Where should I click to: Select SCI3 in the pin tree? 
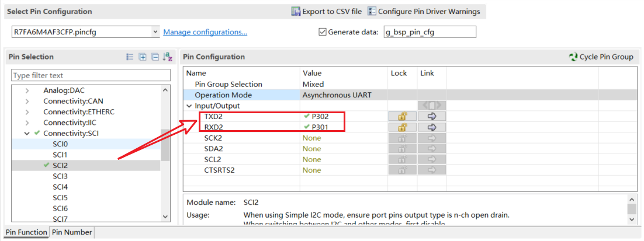pos(60,176)
